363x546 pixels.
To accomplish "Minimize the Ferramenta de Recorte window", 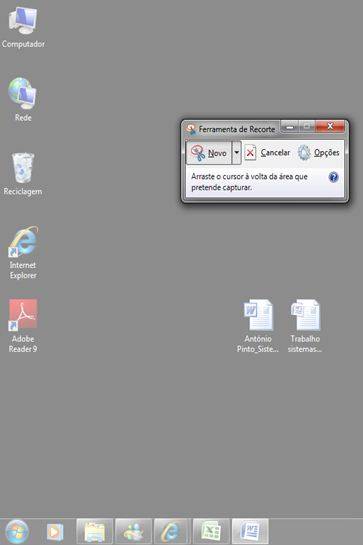I will (290, 127).
